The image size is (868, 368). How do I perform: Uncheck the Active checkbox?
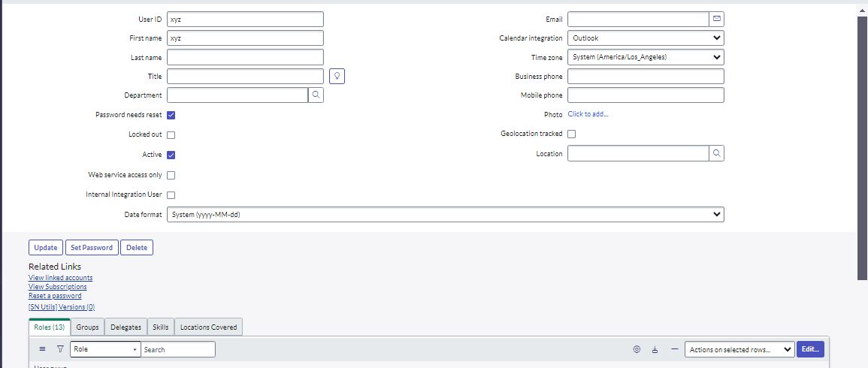pyautogui.click(x=171, y=155)
